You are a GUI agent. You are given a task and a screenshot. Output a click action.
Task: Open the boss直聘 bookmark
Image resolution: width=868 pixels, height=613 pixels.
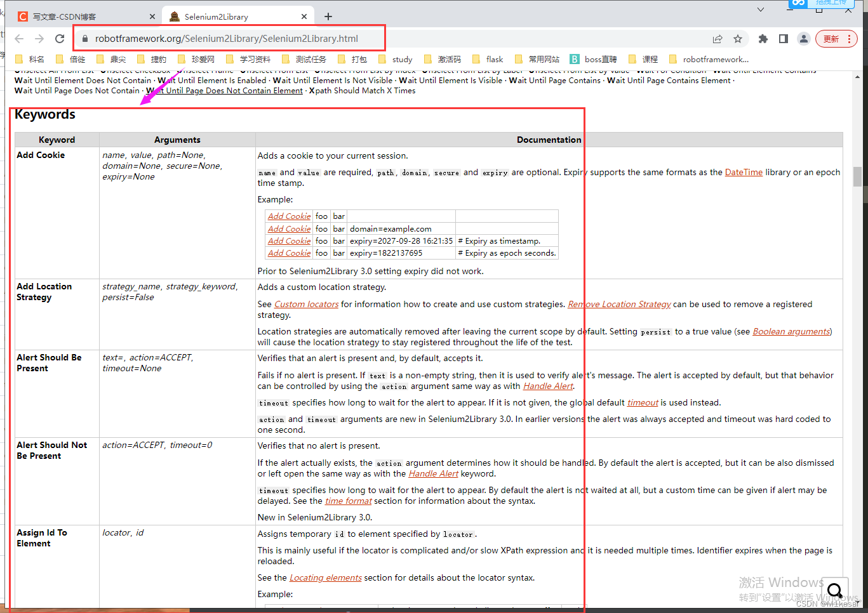(594, 59)
